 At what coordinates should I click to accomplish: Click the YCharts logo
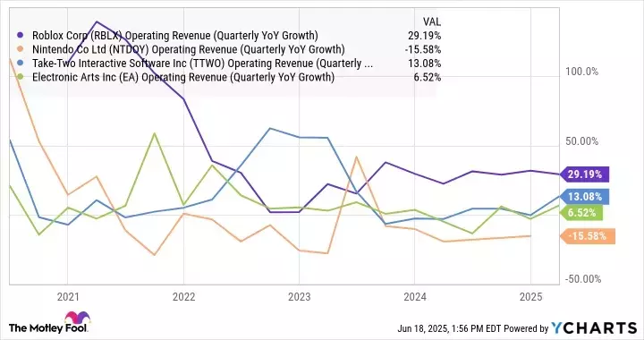(594, 327)
